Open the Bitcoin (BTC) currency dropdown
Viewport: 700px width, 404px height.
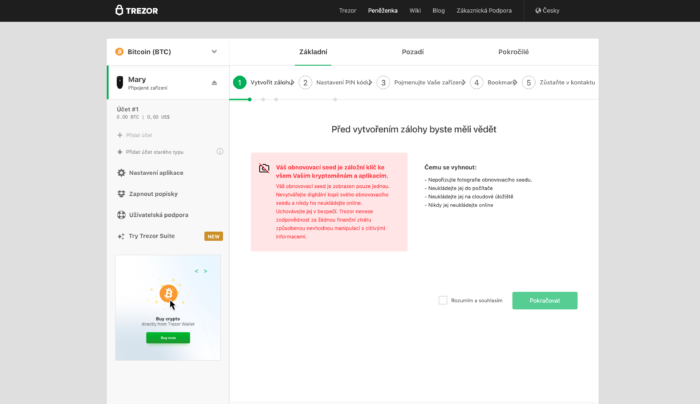pos(167,51)
